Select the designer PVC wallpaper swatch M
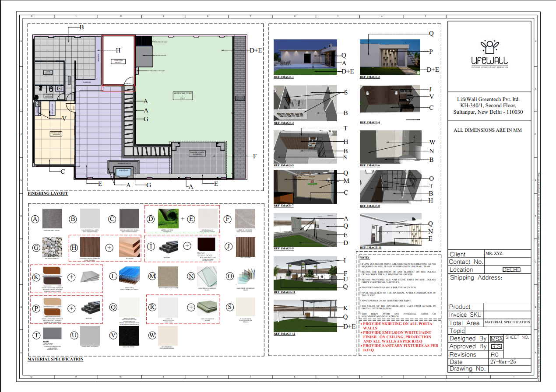The width and height of the screenshot is (556, 392). [168, 276]
